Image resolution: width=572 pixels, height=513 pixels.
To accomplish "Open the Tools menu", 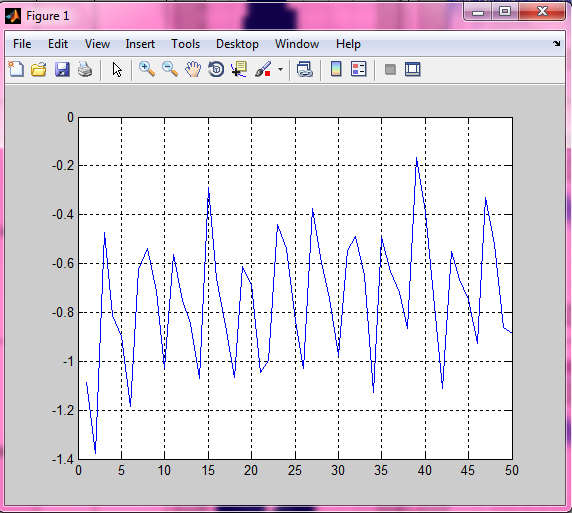I will pyautogui.click(x=186, y=44).
